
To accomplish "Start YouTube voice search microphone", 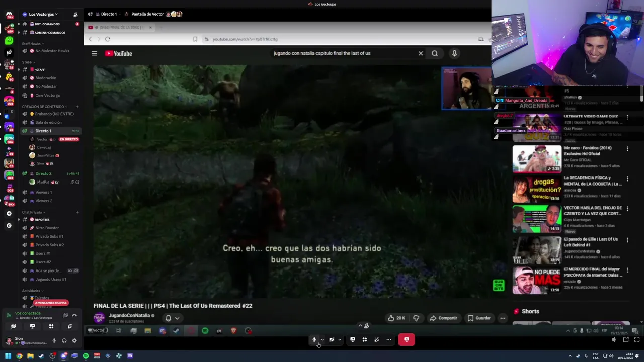I will click(x=454, y=53).
